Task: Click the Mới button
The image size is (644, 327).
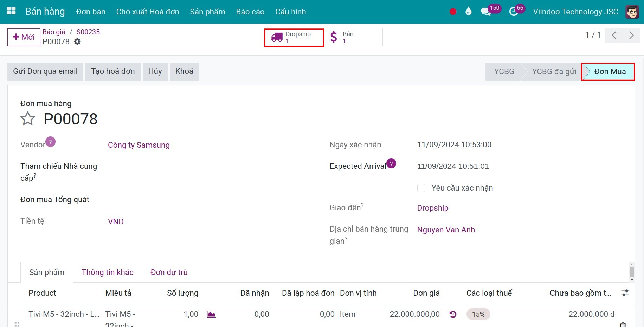Action: [24, 37]
